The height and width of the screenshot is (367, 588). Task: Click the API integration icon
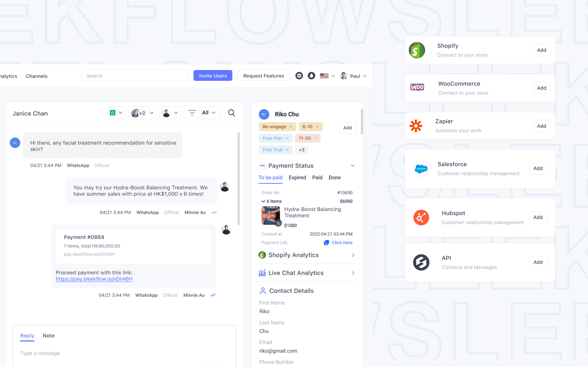coord(421,262)
